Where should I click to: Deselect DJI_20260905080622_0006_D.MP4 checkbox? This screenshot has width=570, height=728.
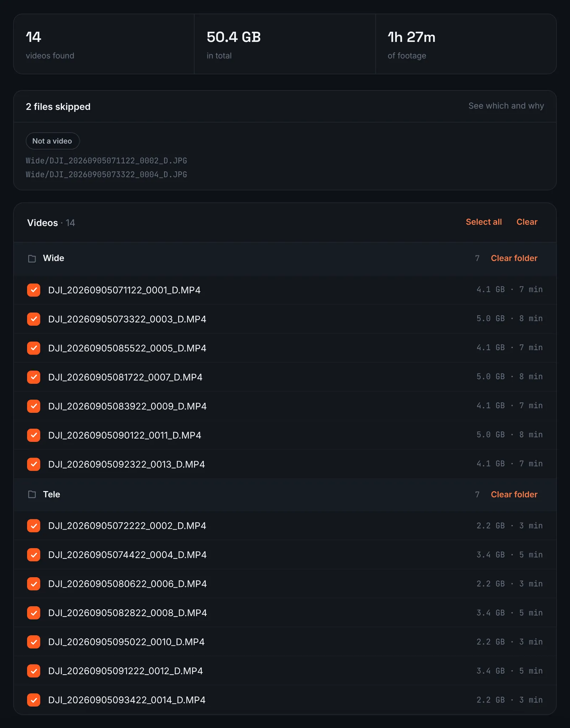pyautogui.click(x=33, y=584)
